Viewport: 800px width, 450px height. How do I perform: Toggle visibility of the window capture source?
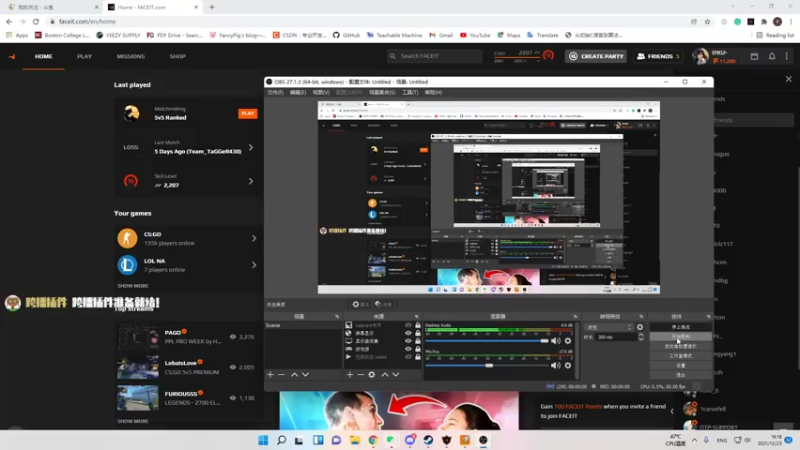[x=408, y=325]
